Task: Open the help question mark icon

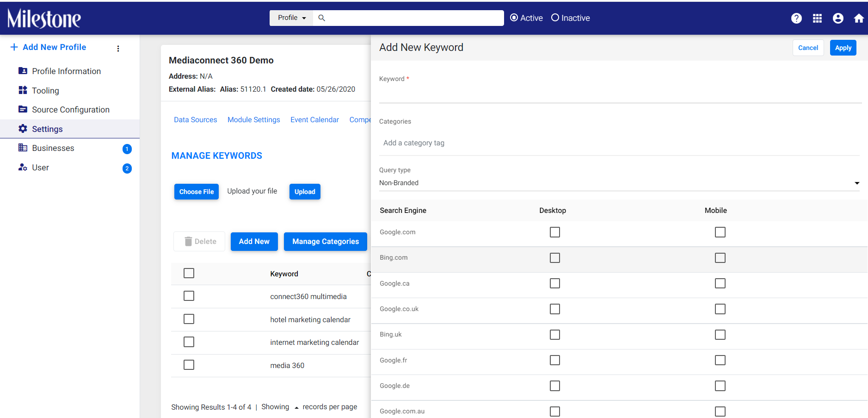Action: coord(796,18)
